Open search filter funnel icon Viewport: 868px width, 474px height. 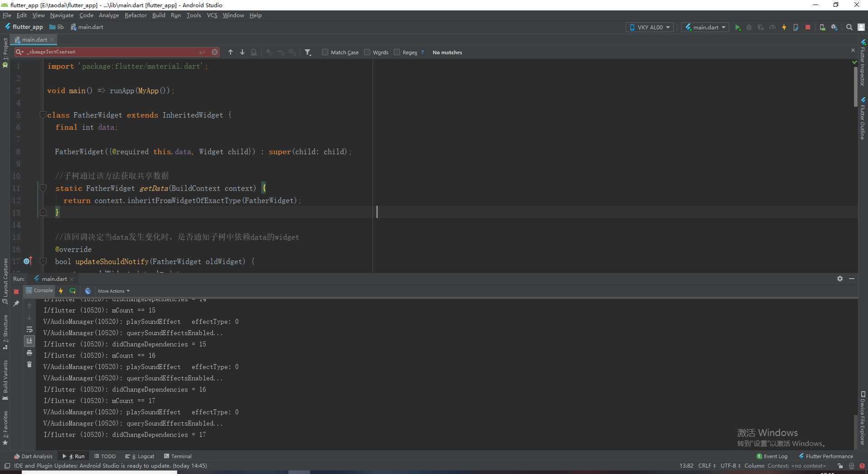point(308,52)
